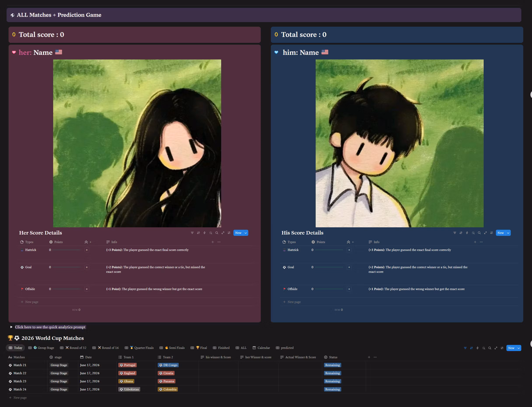Open New button dropdown arrow in World Cup Matches
This screenshot has height=407, width=532.
click(519, 348)
